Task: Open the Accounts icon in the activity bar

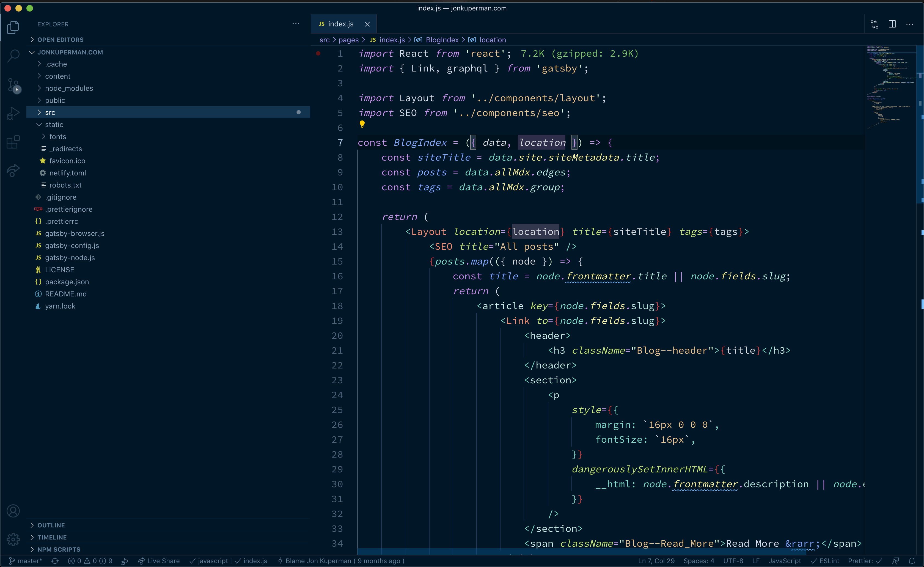Action: click(13, 511)
